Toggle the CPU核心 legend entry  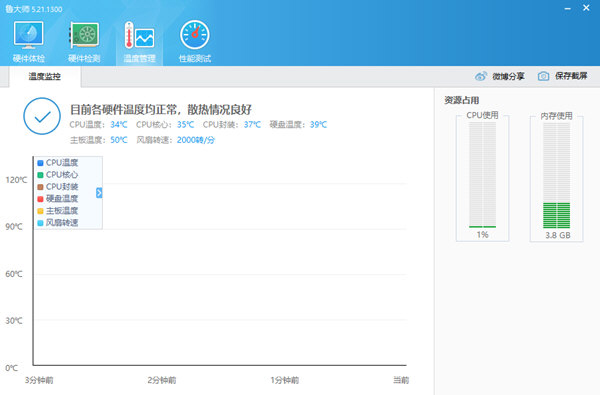point(58,175)
